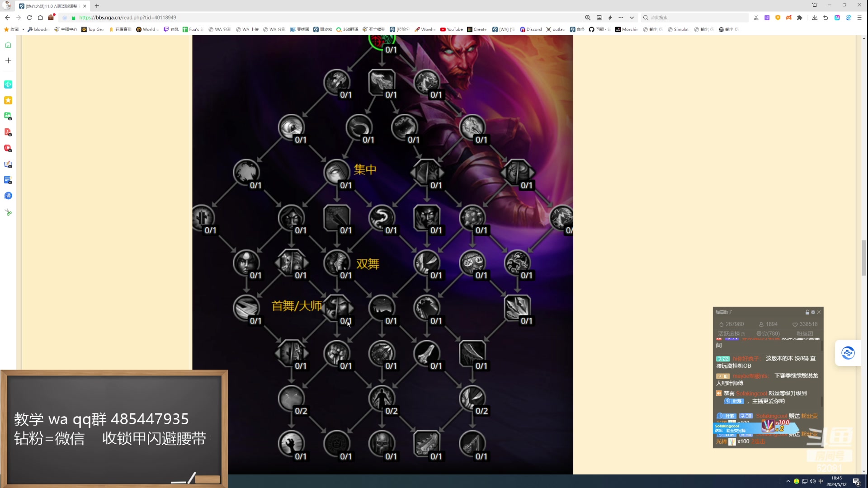Toggle the lightning speed-mode icon in address bar
Image resolution: width=868 pixels, height=488 pixels.
[610, 18]
